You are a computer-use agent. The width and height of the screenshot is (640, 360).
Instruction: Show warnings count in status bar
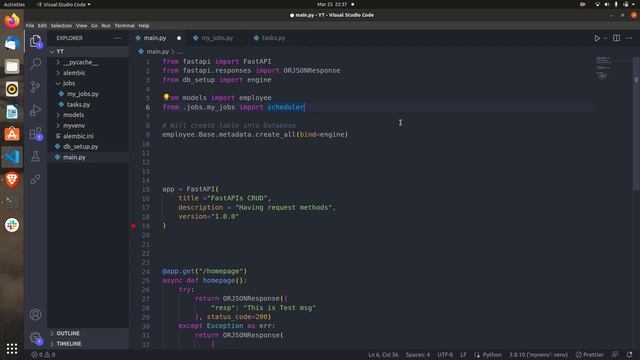(x=50, y=355)
